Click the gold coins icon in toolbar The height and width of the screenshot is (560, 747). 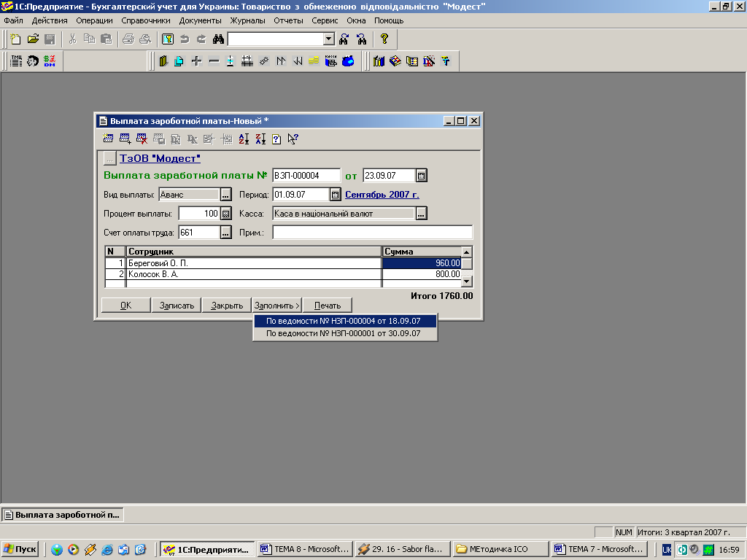(314, 61)
